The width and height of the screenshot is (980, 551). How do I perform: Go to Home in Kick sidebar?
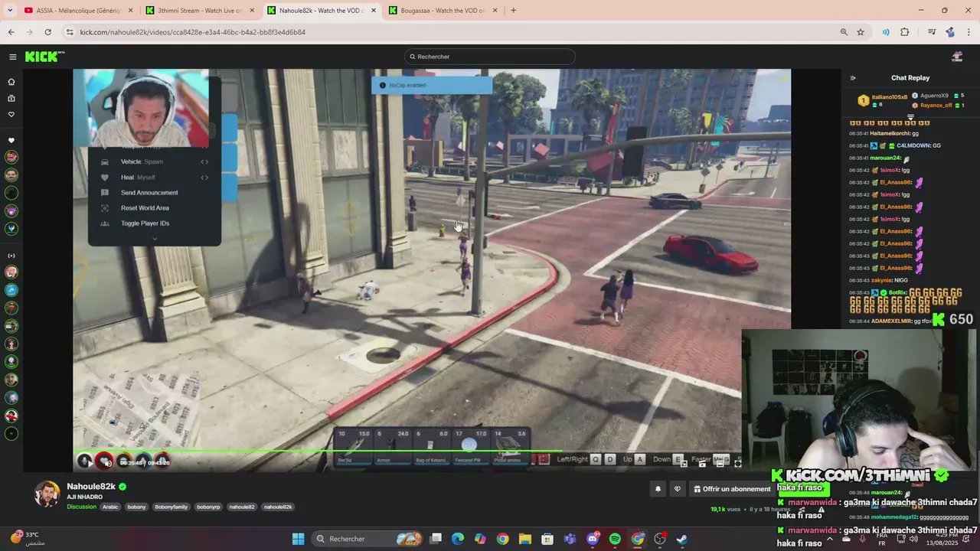click(11, 82)
